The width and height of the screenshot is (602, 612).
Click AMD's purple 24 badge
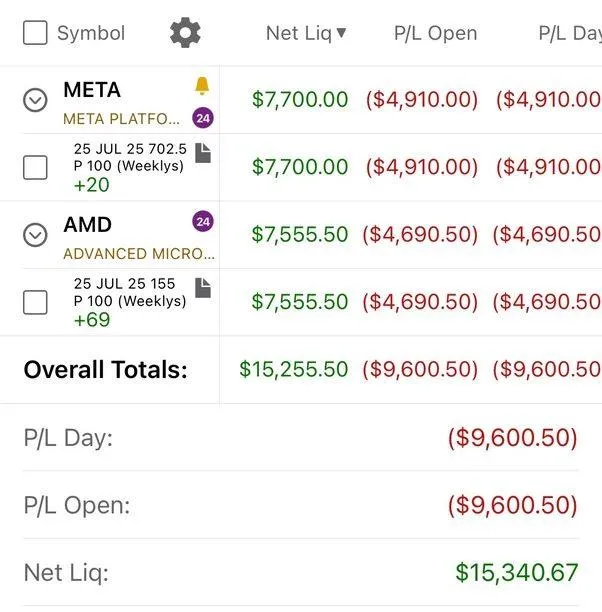click(x=203, y=222)
